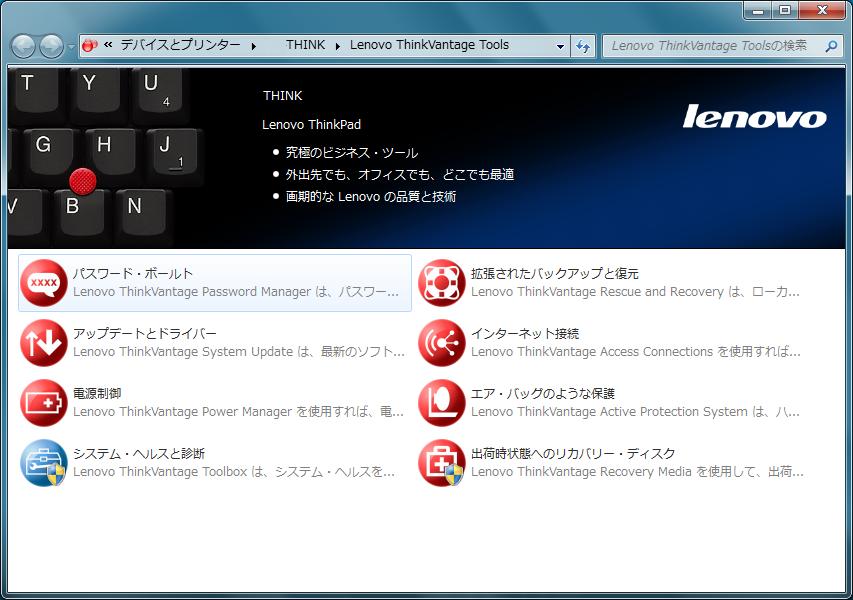
Task: Click the refresh icon beside address bar
Action: (583, 46)
